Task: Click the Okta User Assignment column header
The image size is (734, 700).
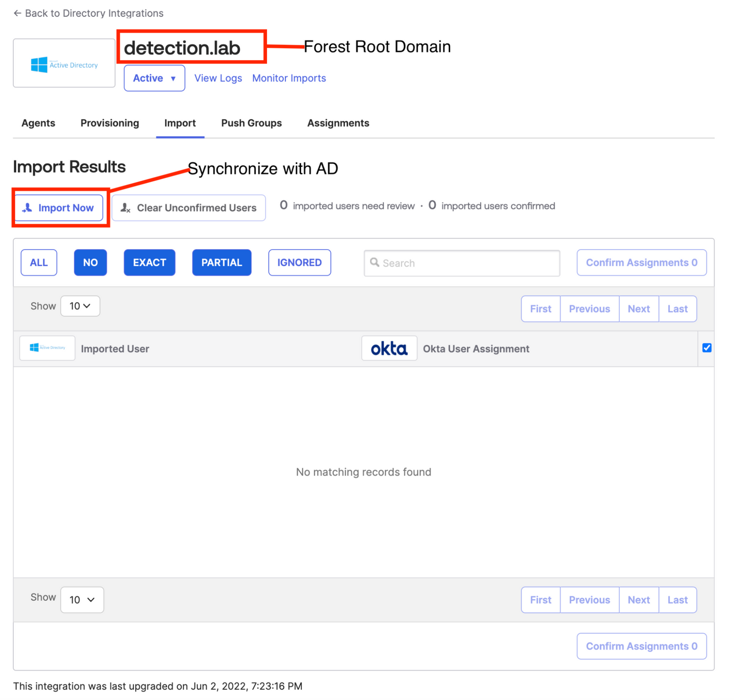Action: [x=476, y=348]
